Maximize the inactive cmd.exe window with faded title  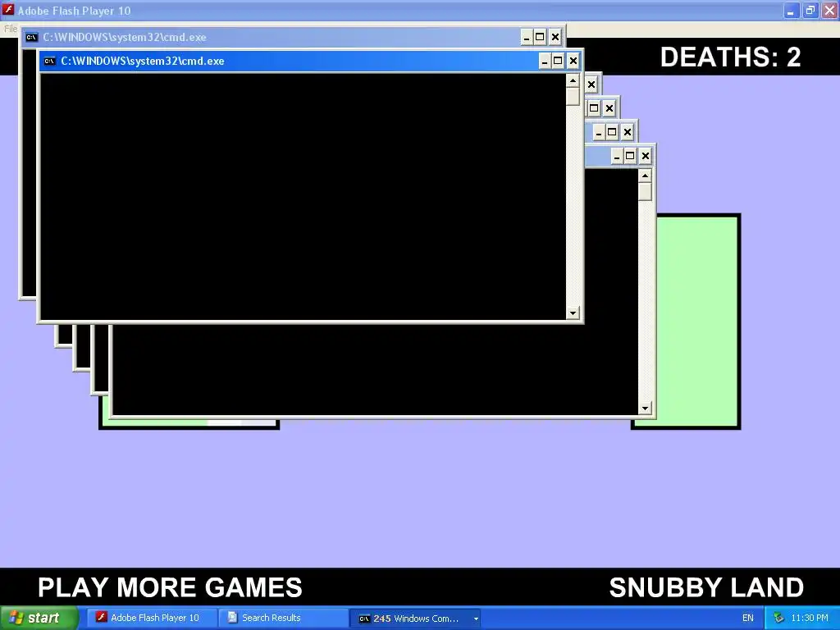coord(540,38)
